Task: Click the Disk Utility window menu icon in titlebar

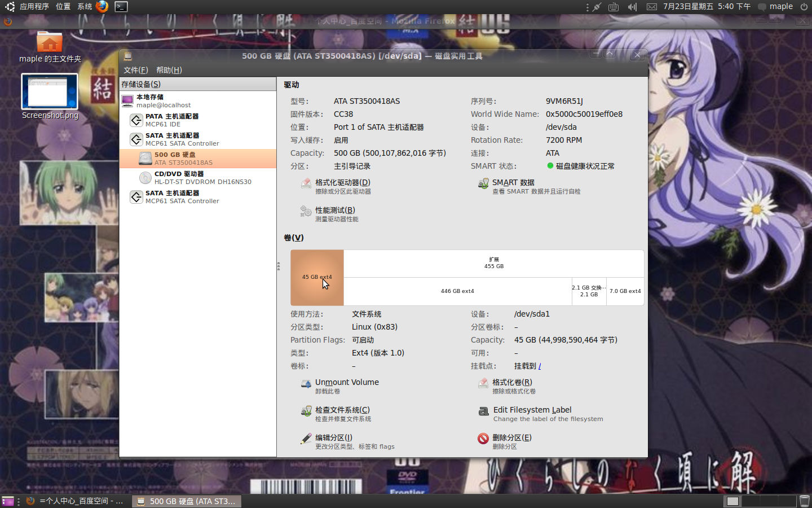Action: click(x=128, y=56)
